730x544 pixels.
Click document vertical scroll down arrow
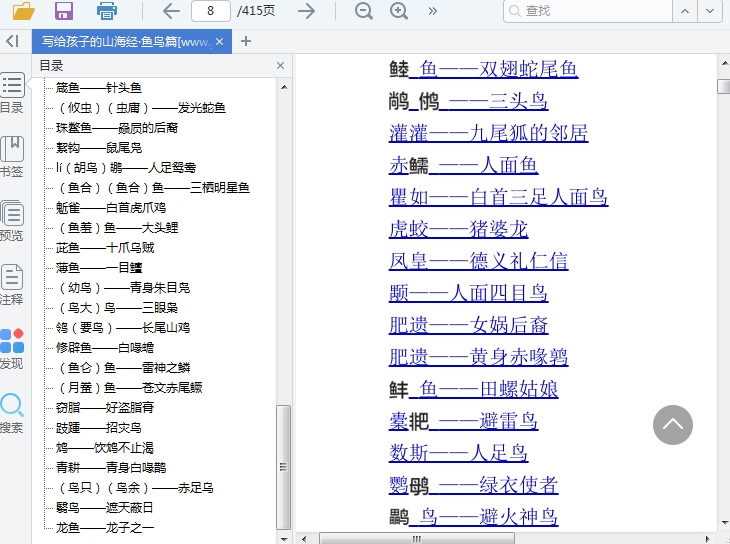click(724, 524)
